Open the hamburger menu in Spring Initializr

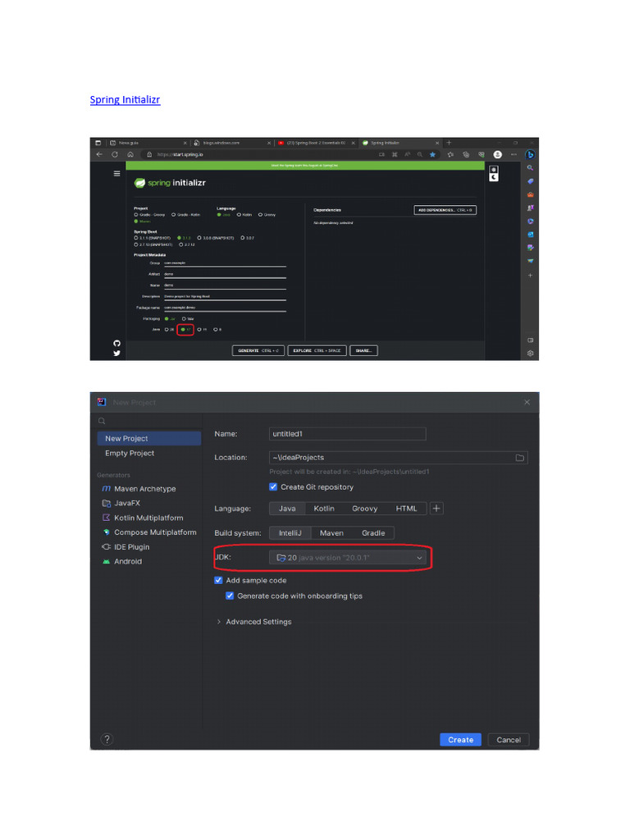pyautogui.click(x=116, y=173)
